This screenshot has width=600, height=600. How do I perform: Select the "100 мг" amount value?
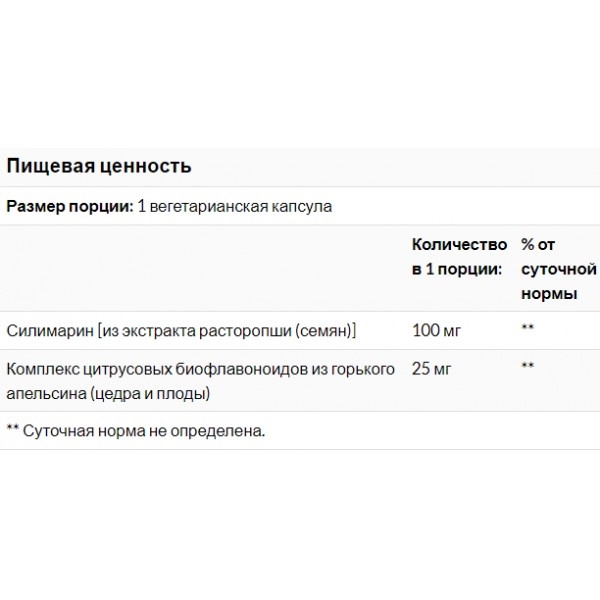coord(437,330)
